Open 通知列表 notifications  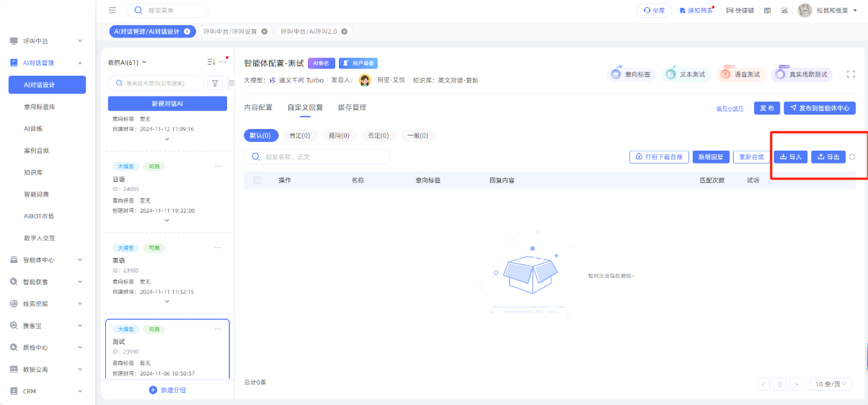click(x=696, y=10)
